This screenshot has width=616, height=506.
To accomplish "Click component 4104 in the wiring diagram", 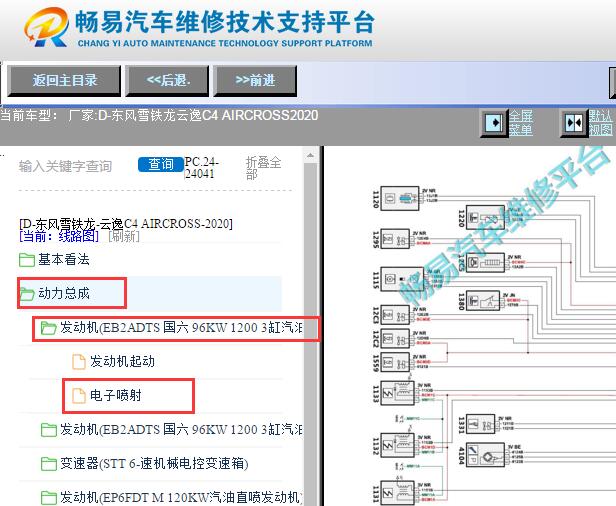I will tap(485, 455).
